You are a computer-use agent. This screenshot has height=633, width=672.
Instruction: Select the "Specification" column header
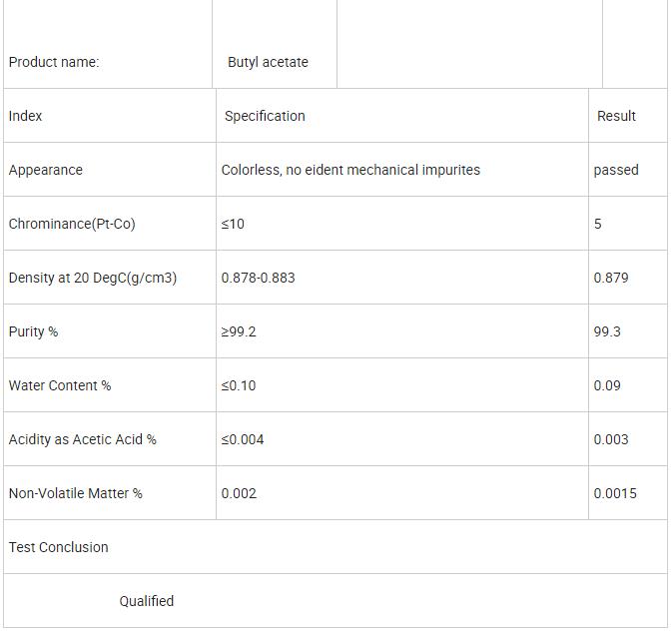pos(265,116)
